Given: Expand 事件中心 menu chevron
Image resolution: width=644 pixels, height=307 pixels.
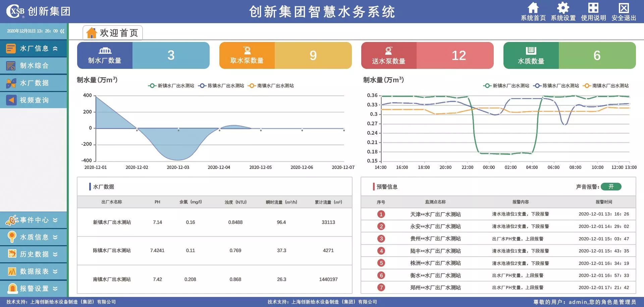Looking at the screenshot, I should point(55,220).
